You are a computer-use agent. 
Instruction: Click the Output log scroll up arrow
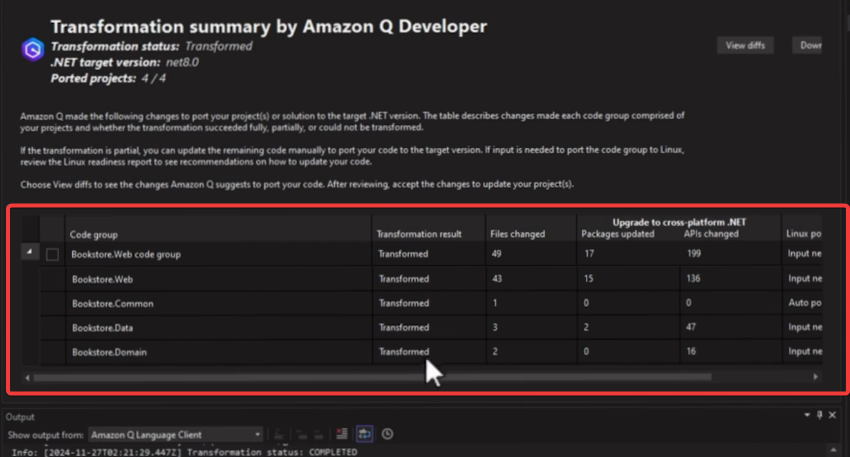[833, 450]
